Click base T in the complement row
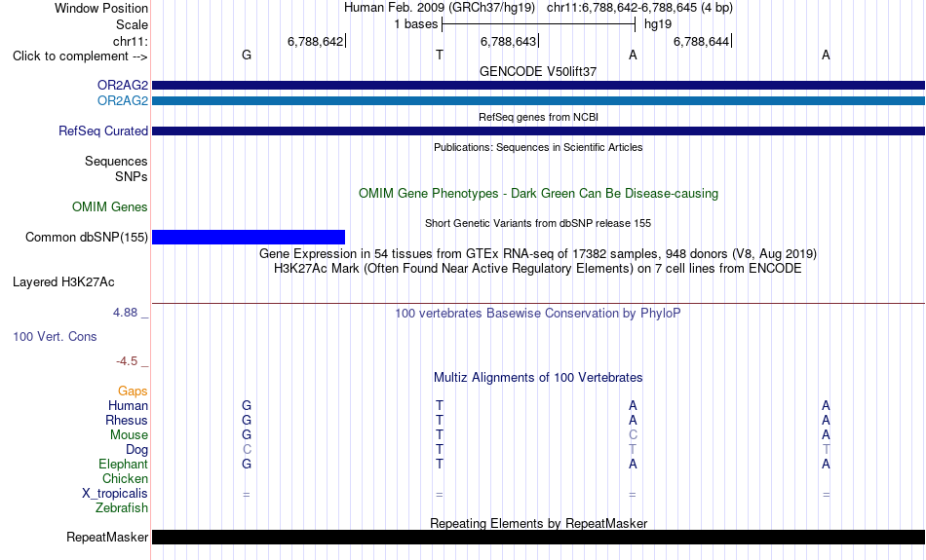Image resolution: width=926 pixels, height=560 pixels. tap(440, 55)
